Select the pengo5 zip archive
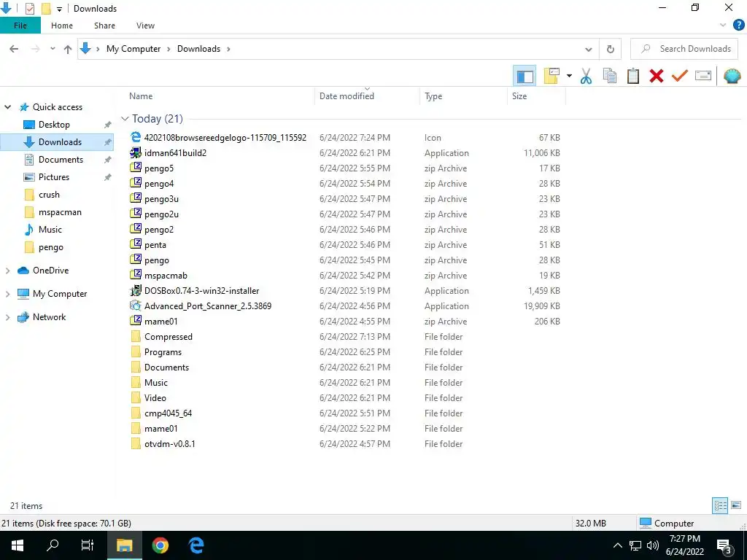The width and height of the screenshot is (747, 560). [x=158, y=168]
